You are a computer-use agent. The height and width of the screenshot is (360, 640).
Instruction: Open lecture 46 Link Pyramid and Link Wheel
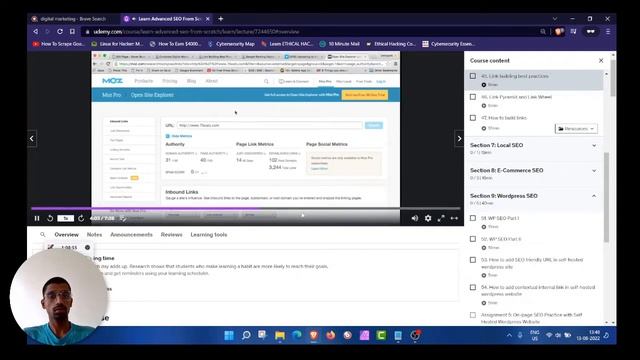tap(516, 97)
